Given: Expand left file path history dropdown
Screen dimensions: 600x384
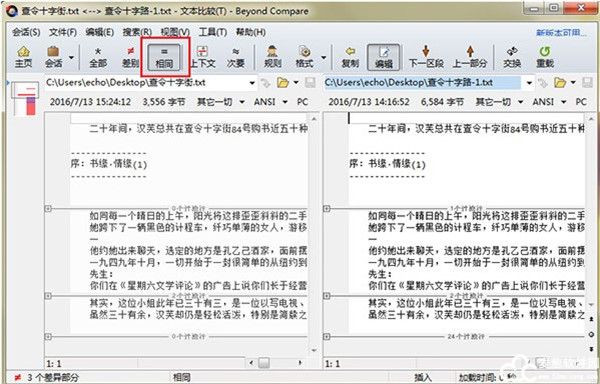Looking at the screenshot, I should coord(252,83).
